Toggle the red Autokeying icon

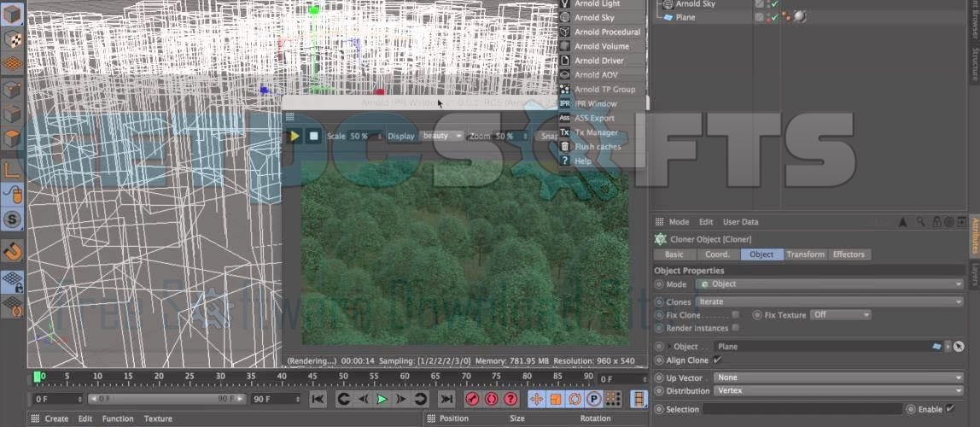[491, 399]
